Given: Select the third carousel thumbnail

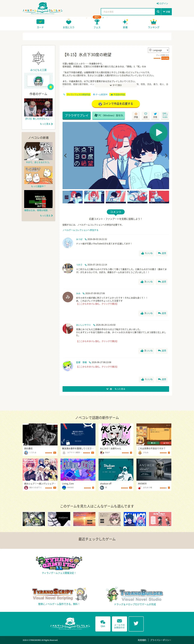Looking at the screenshot, I should click(x=116, y=197).
